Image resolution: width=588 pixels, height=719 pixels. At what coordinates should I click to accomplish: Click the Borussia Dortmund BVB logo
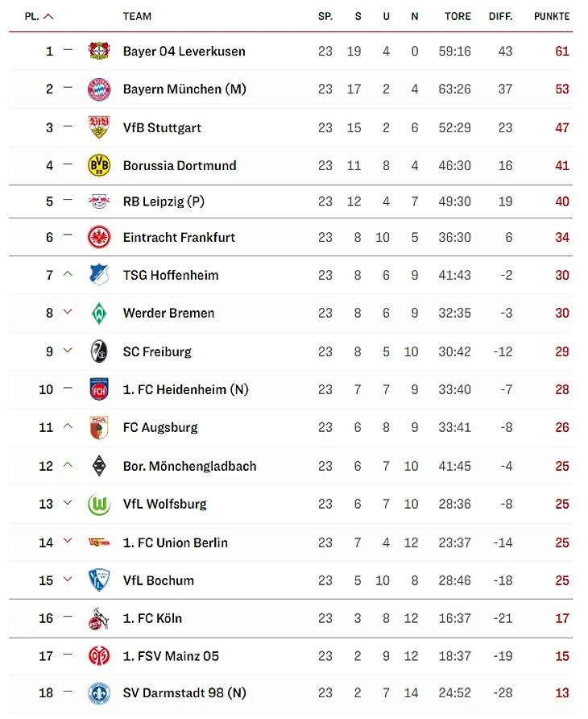(x=99, y=165)
